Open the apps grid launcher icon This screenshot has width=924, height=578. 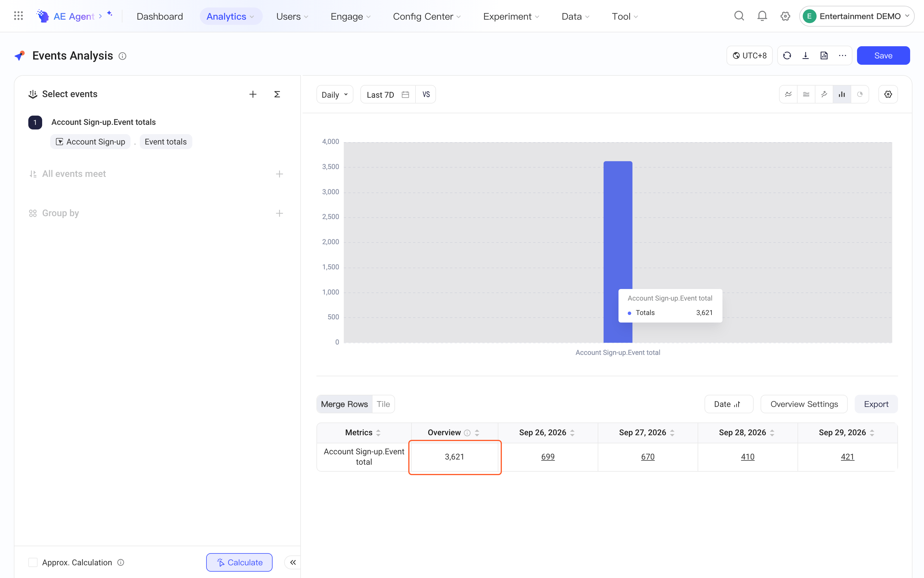click(x=18, y=16)
